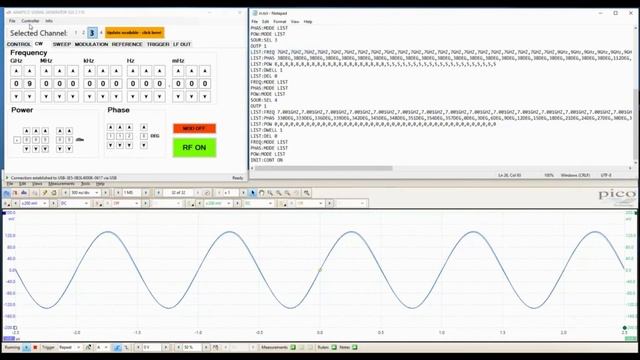Increase the first kHz digit
The height and width of the screenshot is (360, 640).
89,71
